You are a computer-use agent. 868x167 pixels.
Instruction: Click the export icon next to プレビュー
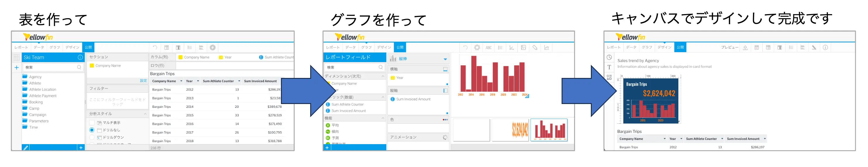(745, 47)
